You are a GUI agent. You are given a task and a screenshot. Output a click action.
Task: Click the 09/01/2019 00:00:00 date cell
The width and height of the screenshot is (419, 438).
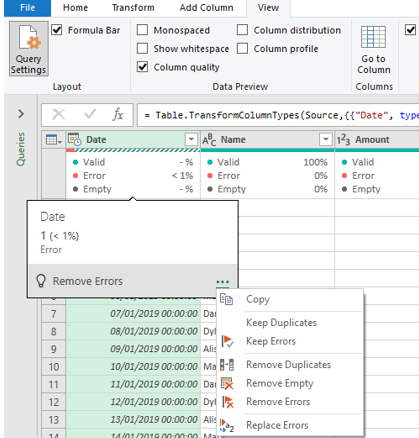(x=133, y=349)
